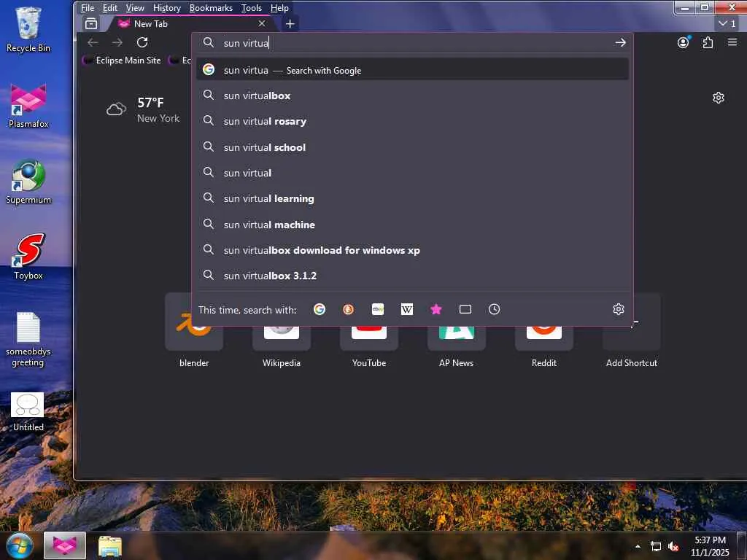Screen dimensions: 747x560
Task: Search this time with Google icon
Action: click(320, 309)
